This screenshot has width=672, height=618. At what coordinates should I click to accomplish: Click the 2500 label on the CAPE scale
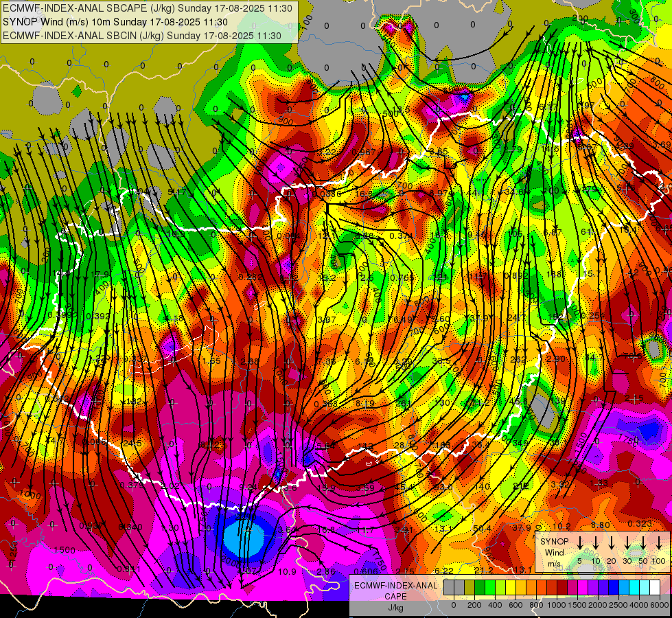(x=618, y=605)
